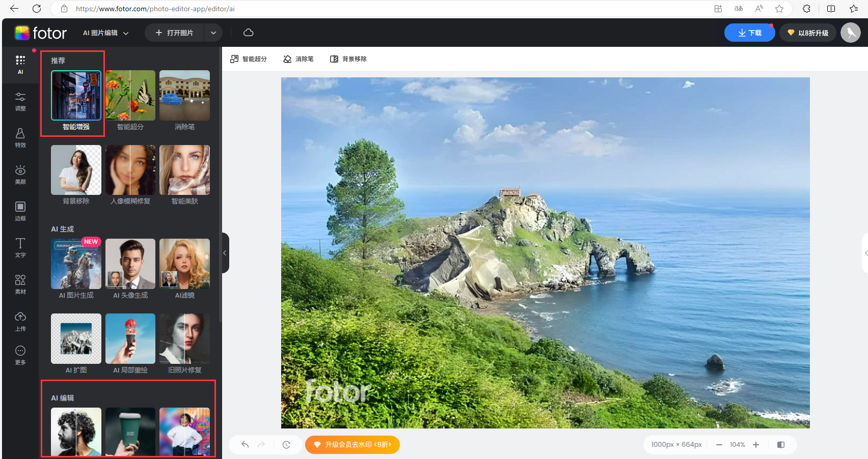Viewport: 868px width, 459px height.
Task: Open the history clock icon
Action: (286, 445)
